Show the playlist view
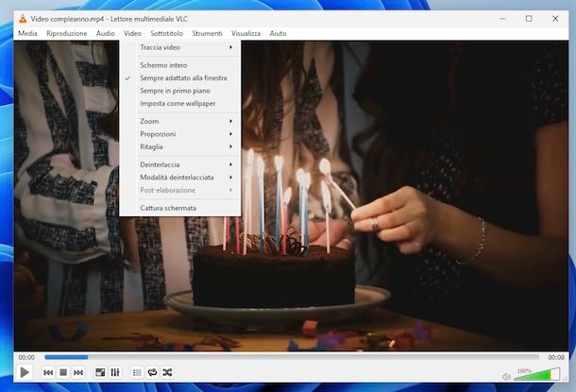The height and width of the screenshot is (392, 576). tap(137, 373)
